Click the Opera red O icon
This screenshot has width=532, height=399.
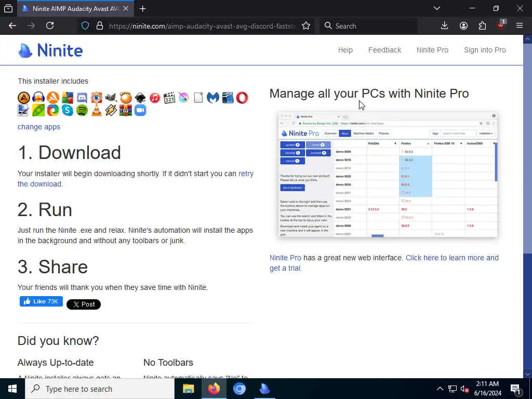242,98
